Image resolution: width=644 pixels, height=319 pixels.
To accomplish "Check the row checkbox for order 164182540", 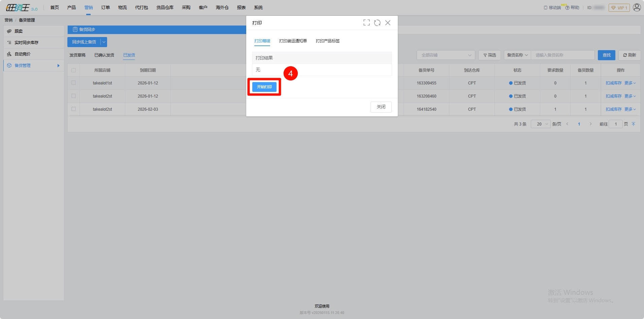I will tap(73, 109).
